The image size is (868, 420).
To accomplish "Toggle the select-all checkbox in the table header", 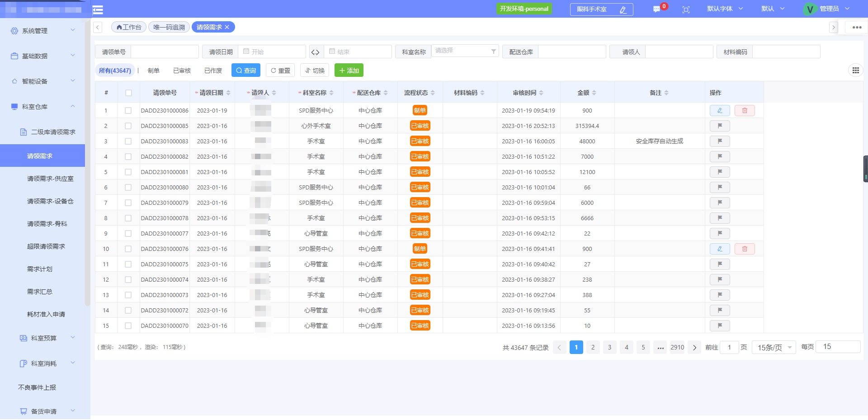I will coord(128,93).
